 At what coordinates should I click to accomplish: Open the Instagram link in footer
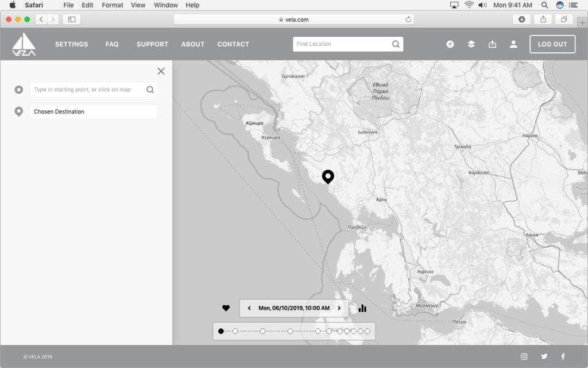524,356
